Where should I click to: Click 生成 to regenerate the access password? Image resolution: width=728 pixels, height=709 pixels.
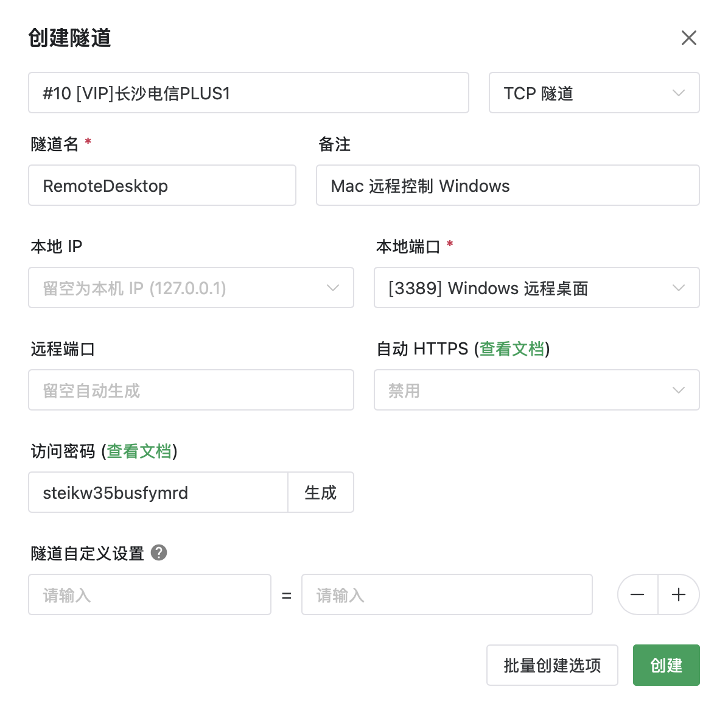click(x=321, y=492)
